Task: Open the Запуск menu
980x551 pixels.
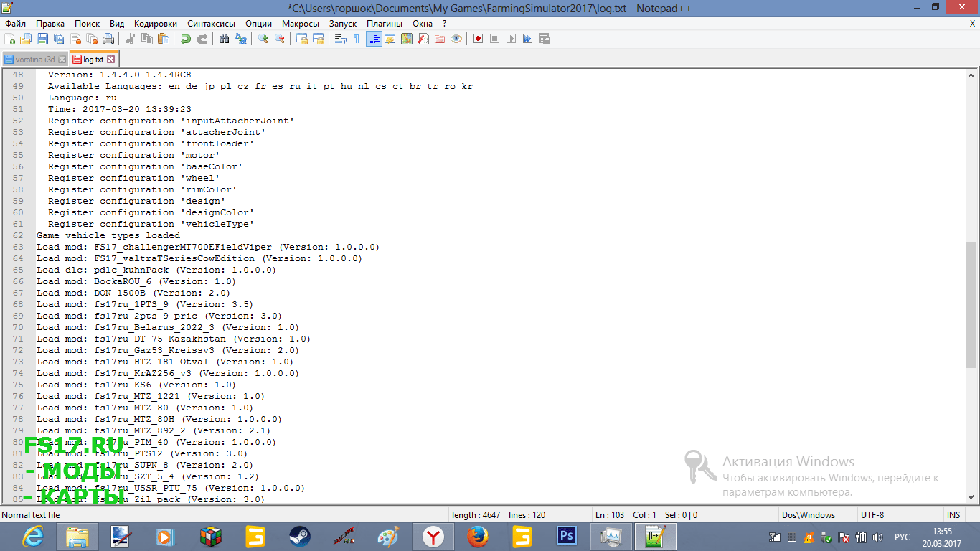Action: 343,24
